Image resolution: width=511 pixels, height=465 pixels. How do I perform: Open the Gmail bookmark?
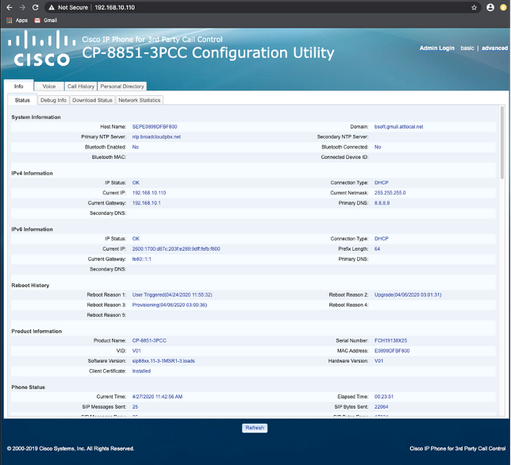coord(46,20)
